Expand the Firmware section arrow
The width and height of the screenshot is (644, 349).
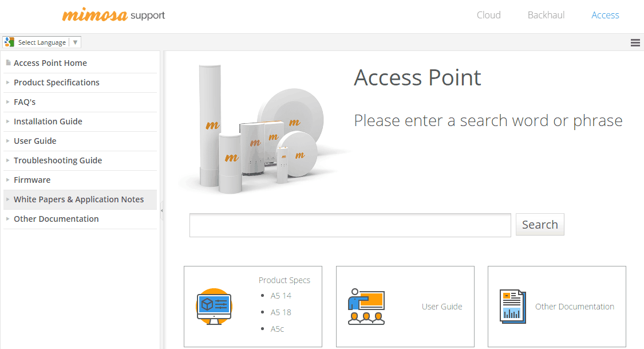click(8, 179)
